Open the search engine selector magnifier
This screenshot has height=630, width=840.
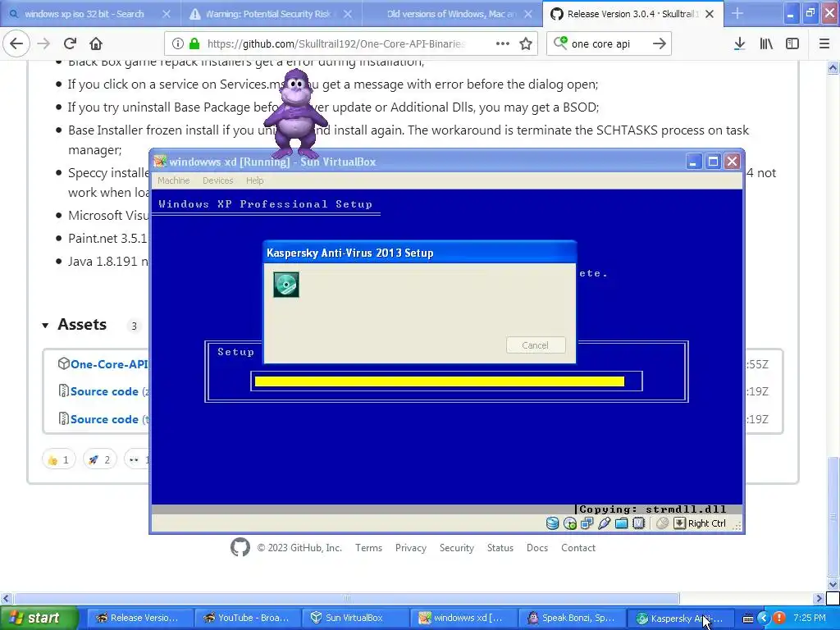[x=560, y=43]
